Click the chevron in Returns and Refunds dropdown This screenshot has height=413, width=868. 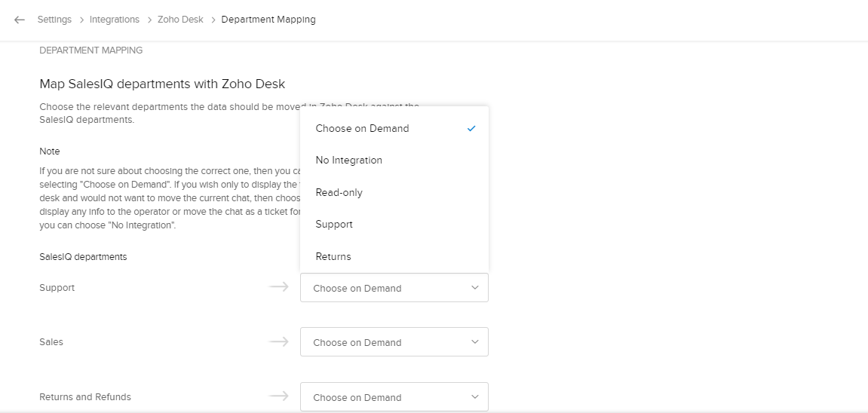[474, 397]
